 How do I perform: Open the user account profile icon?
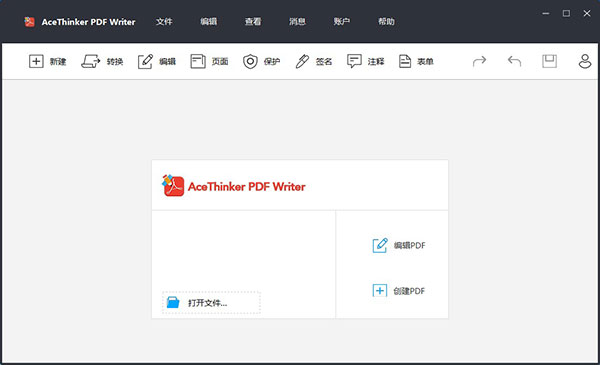tap(585, 61)
